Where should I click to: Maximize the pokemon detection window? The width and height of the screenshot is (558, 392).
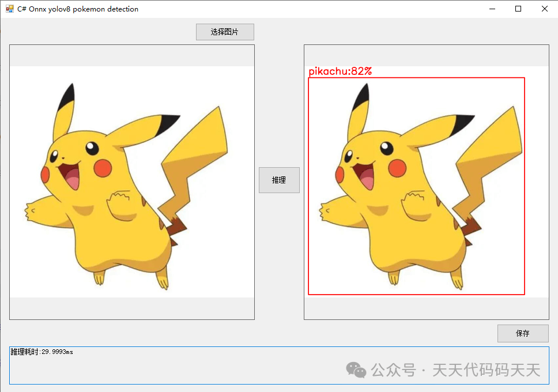(x=518, y=9)
